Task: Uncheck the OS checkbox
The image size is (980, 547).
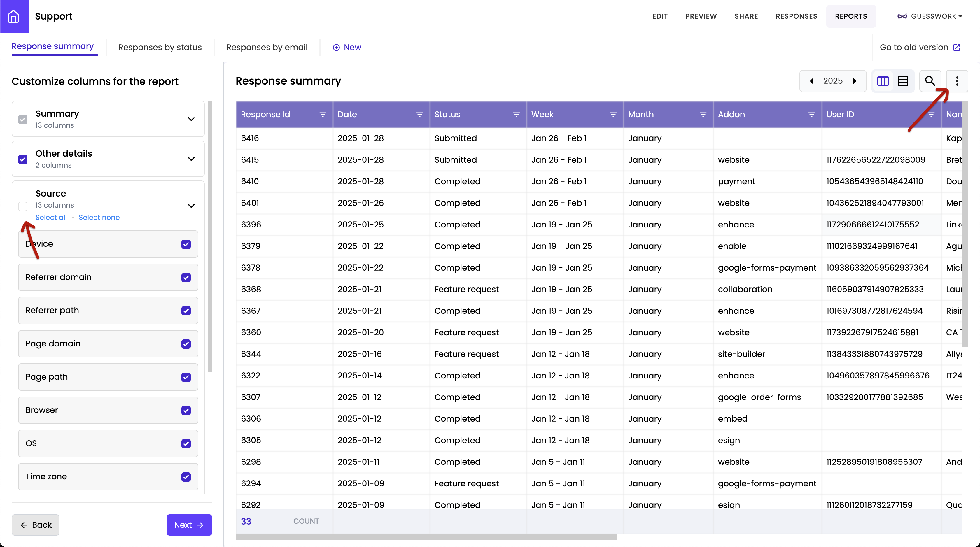Action: pos(186,443)
